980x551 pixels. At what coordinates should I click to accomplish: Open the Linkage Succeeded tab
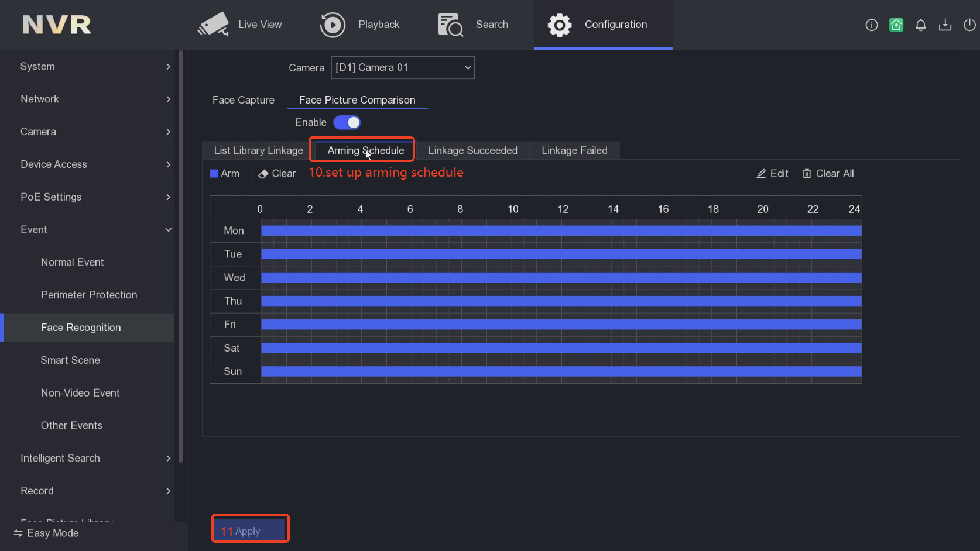pos(472,150)
